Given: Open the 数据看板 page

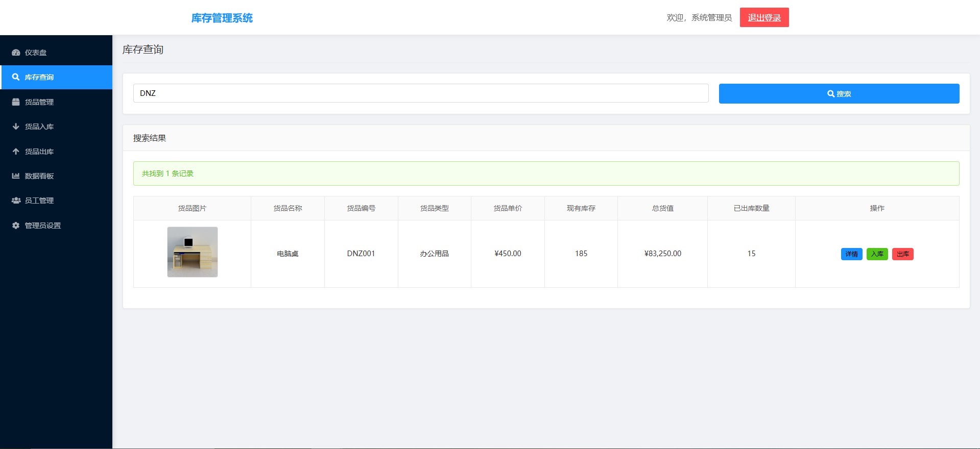Looking at the screenshot, I should pyautogui.click(x=56, y=176).
